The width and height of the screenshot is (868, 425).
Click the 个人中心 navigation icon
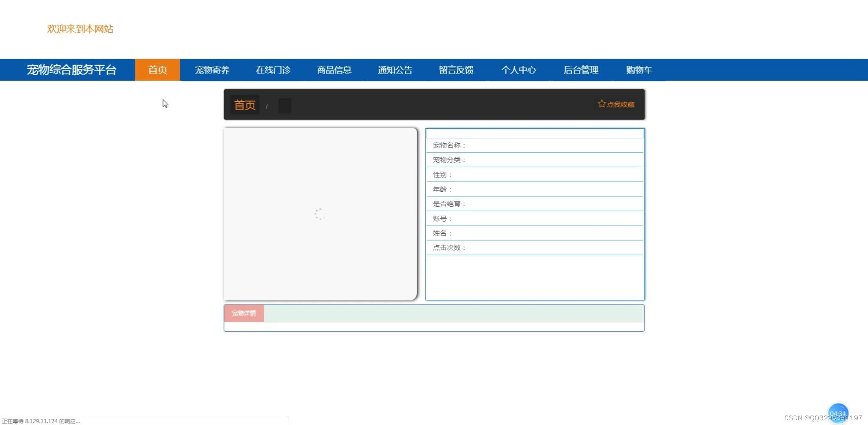[519, 69]
